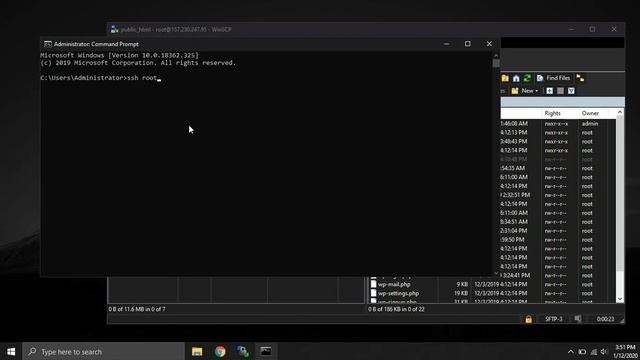Switch to WinSCP from taskbar
640x360 pixels.
pyautogui.click(x=243, y=351)
